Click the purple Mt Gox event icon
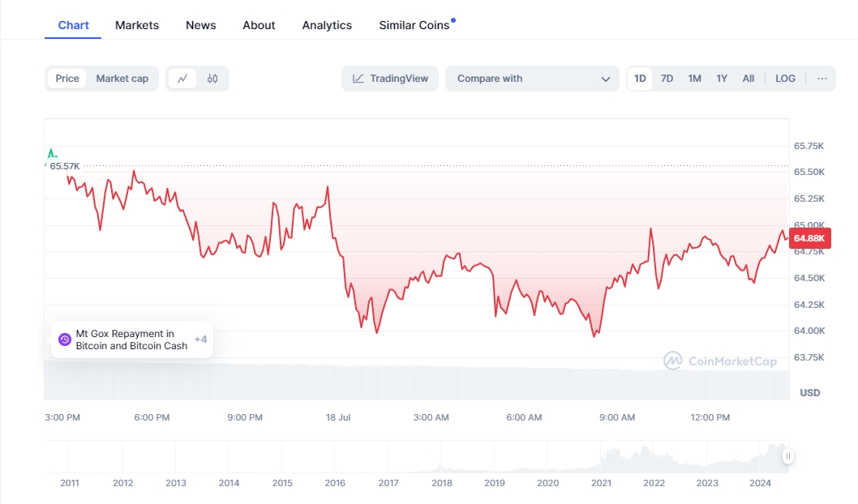Image resolution: width=858 pixels, height=504 pixels. [65, 340]
